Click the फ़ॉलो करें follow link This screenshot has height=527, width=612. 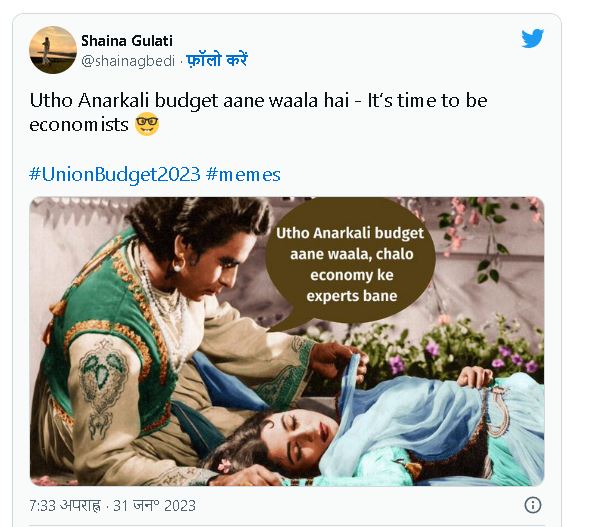pos(215,61)
